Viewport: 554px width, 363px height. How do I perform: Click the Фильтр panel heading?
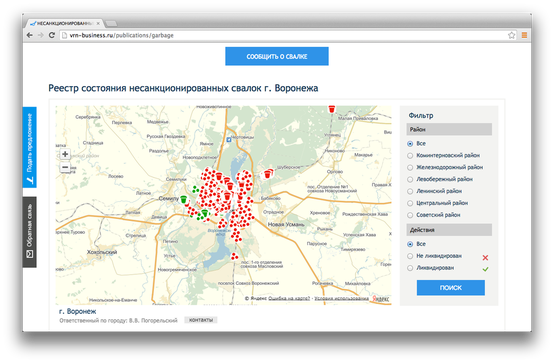coord(421,116)
